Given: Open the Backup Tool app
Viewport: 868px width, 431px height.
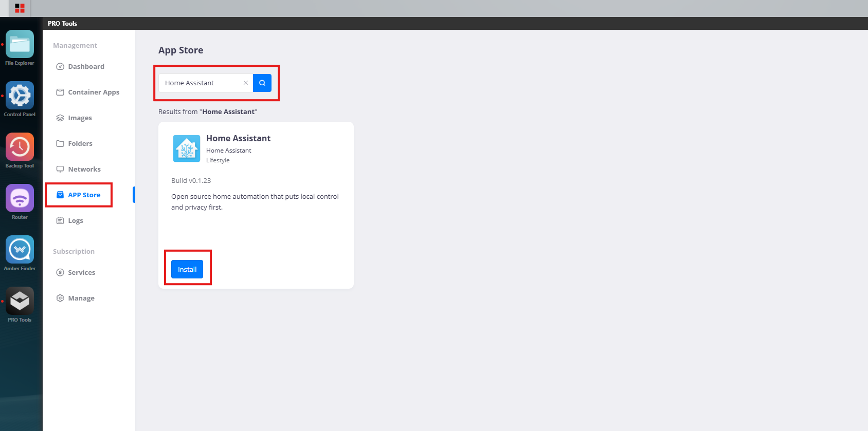Looking at the screenshot, I should click(20, 147).
